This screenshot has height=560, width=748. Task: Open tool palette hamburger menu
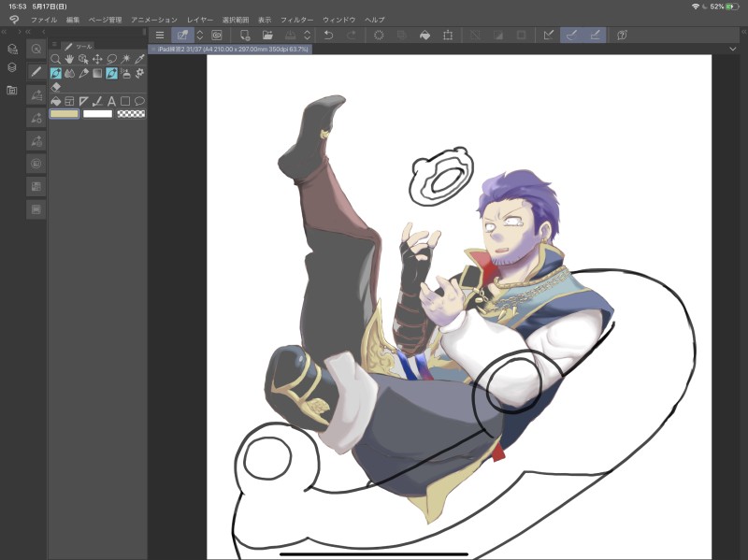coord(54,44)
